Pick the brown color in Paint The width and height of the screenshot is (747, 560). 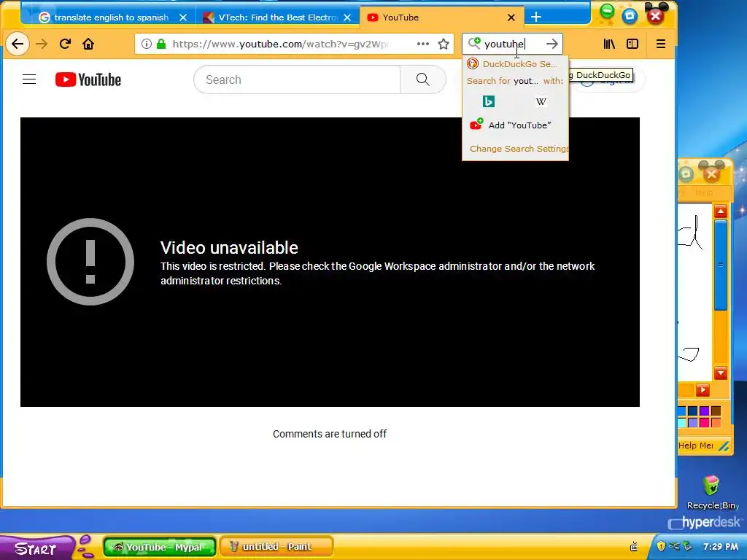tap(716, 411)
